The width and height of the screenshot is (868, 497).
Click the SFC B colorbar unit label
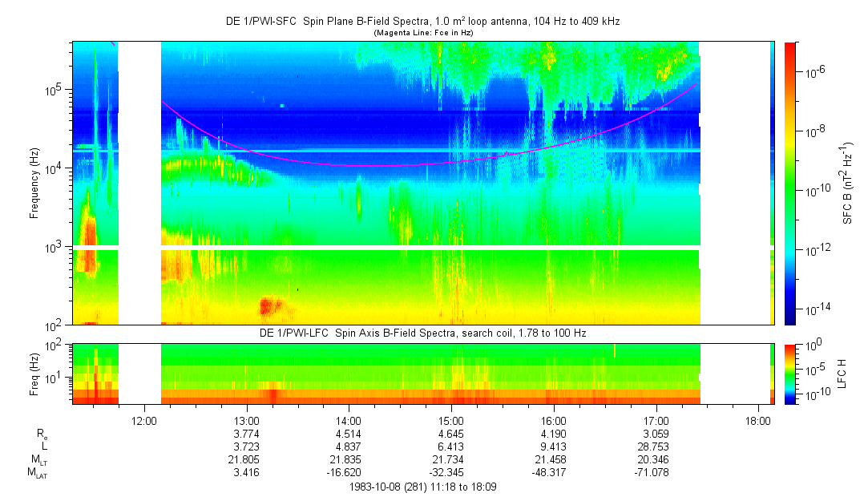tap(847, 184)
